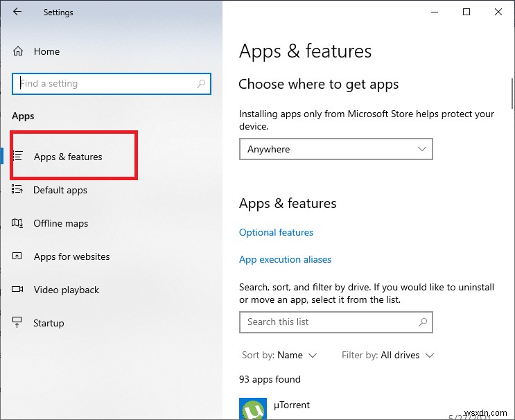Open Video playback settings
This screenshot has width=515, height=420.
tap(66, 290)
